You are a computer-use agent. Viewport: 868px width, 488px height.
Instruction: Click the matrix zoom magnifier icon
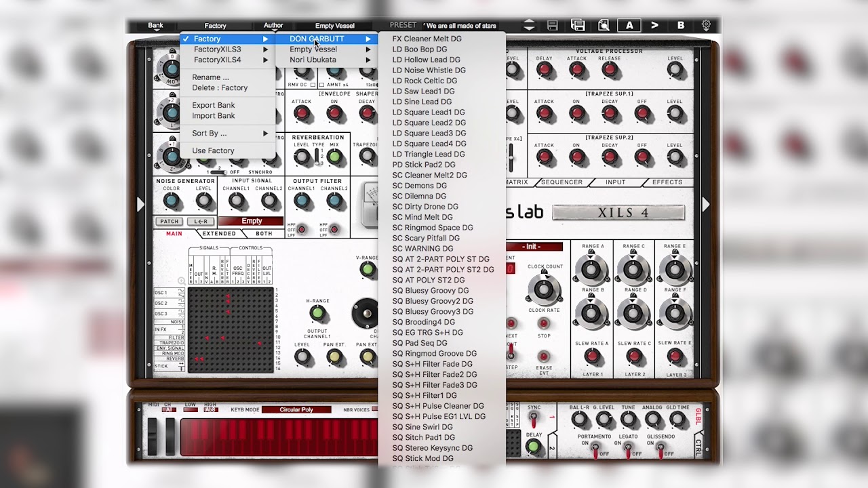182,281
